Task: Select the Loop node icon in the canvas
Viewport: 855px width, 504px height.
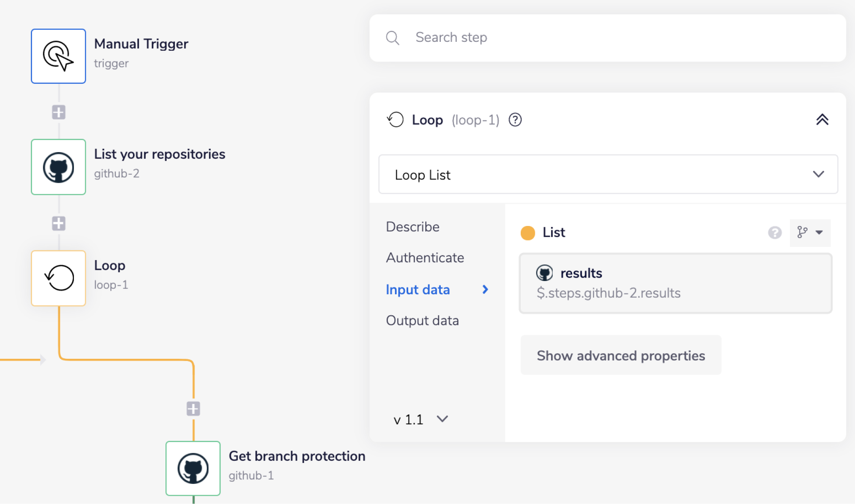Action: tap(59, 278)
